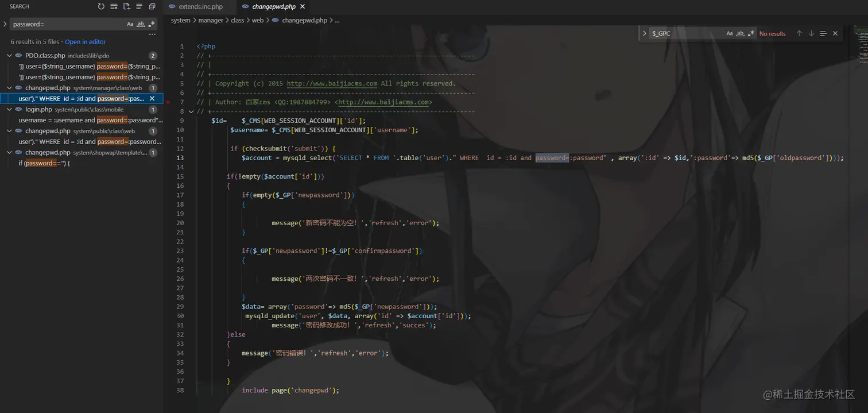Click php file icon on extends.inc.php tab
This screenshot has width=868, height=413.
(x=172, y=7)
